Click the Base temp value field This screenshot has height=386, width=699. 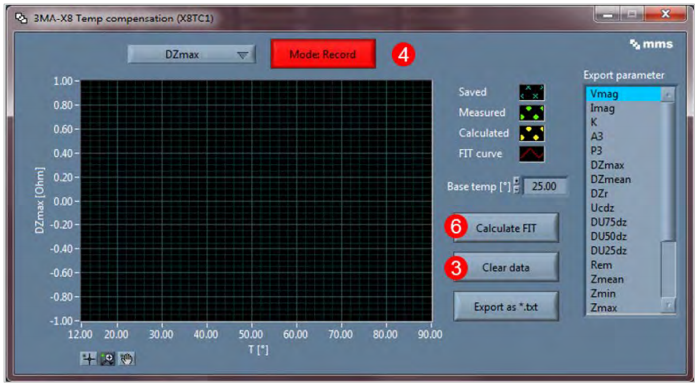pyautogui.click(x=544, y=186)
